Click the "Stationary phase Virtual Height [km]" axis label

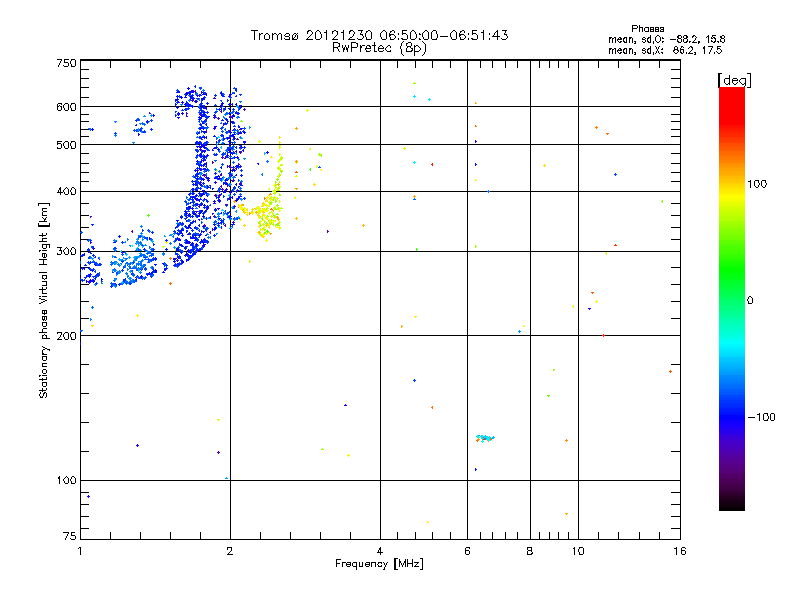44,300
